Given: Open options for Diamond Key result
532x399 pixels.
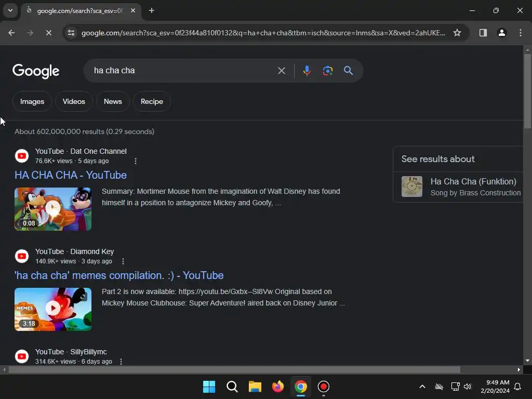Looking at the screenshot, I should tap(123, 261).
